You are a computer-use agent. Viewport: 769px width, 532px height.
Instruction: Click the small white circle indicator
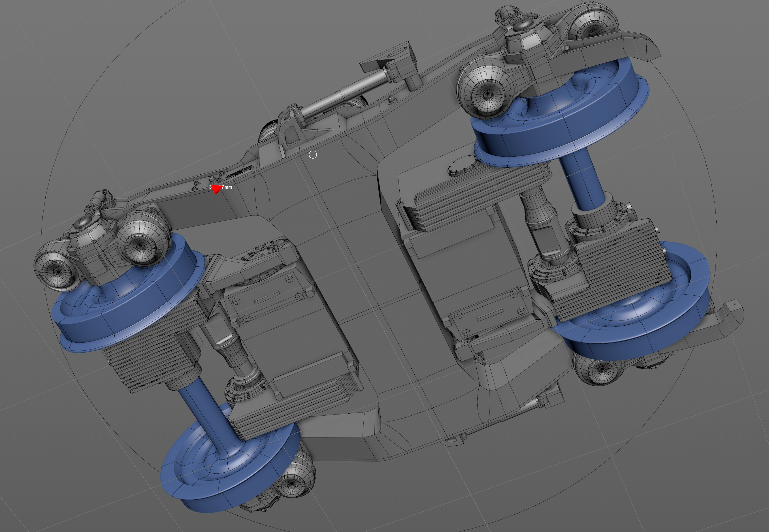click(313, 155)
